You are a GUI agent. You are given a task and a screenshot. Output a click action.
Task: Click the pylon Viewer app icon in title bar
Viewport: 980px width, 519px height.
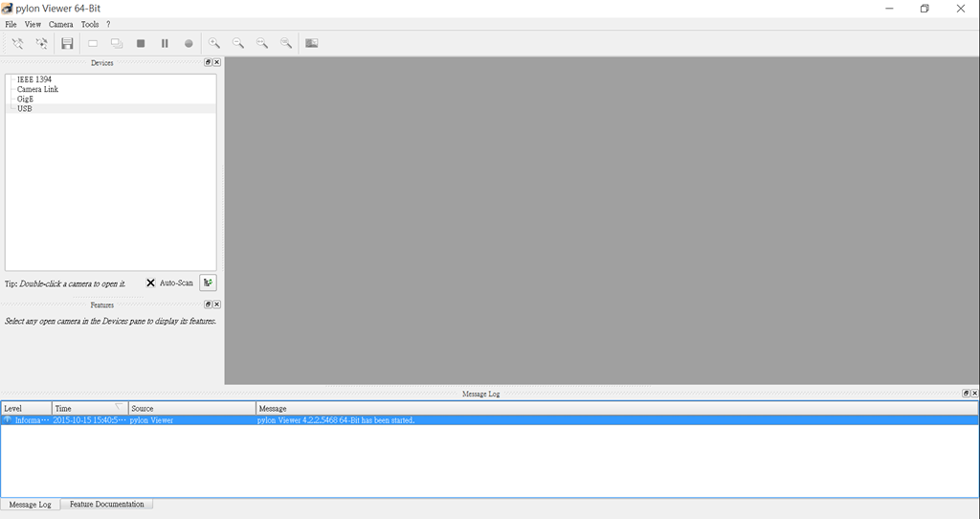[7, 8]
